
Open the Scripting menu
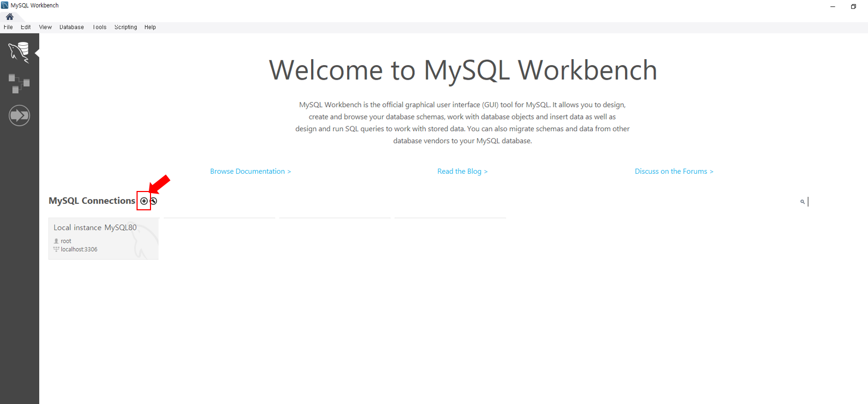126,27
